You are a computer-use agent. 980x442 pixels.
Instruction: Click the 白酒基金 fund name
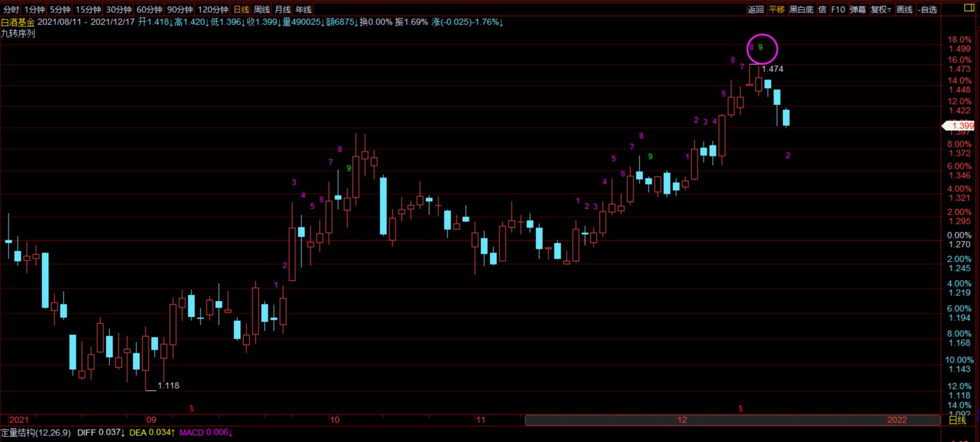click(x=18, y=22)
